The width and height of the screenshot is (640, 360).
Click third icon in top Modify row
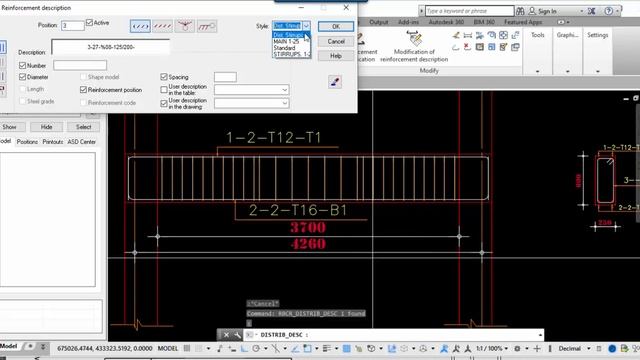480,36
